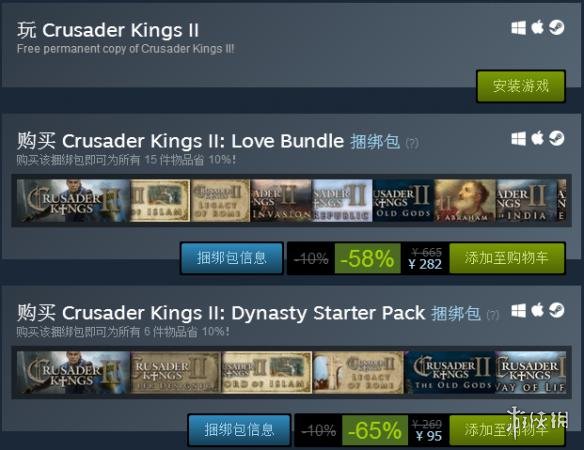Click Windows icon beside Dynasty Starter Pack
584x450 pixels.
click(x=518, y=310)
